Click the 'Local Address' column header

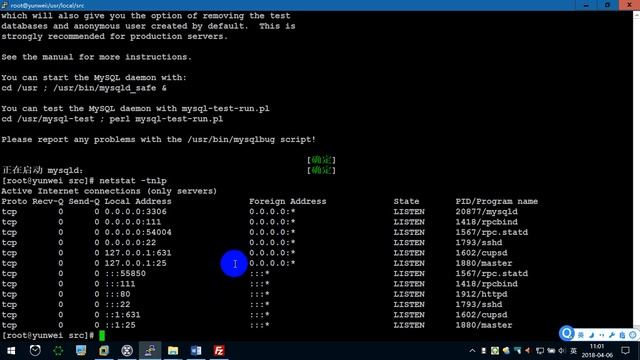click(x=138, y=201)
